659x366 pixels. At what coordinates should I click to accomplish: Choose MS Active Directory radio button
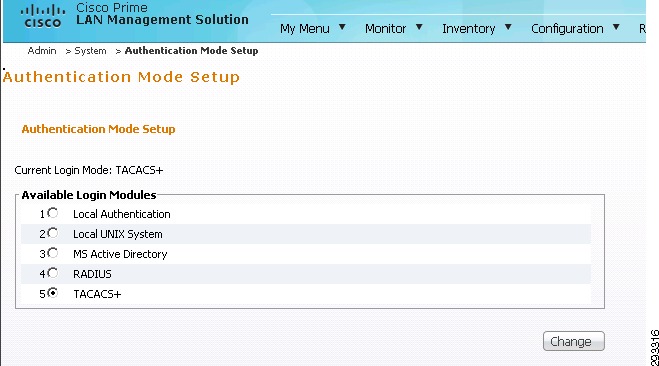click(x=53, y=253)
